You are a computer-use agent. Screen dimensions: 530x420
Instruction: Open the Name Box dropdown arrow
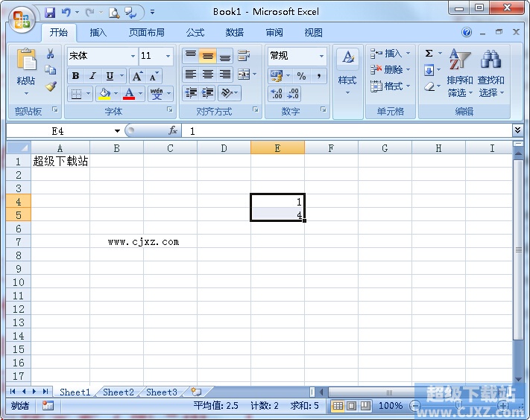pyautogui.click(x=117, y=131)
